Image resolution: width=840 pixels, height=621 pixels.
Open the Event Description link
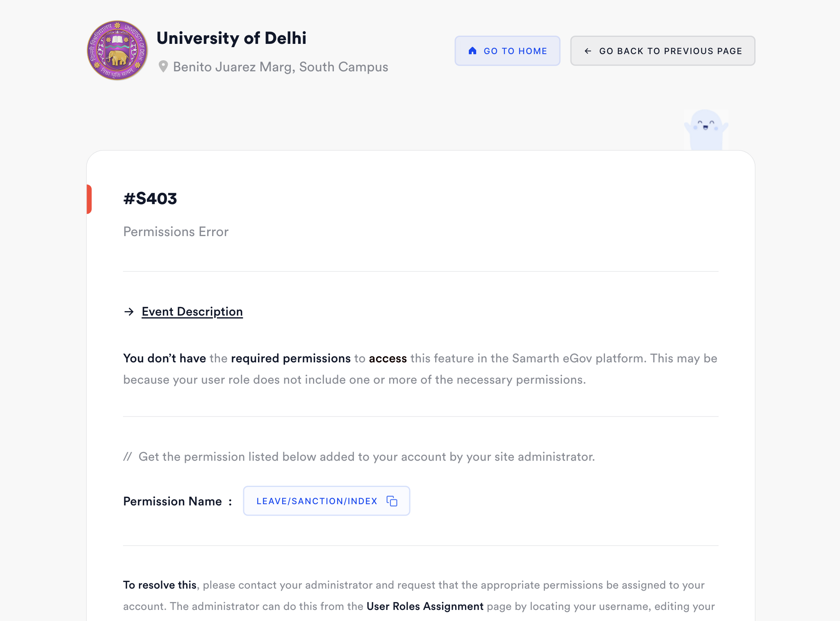192,312
